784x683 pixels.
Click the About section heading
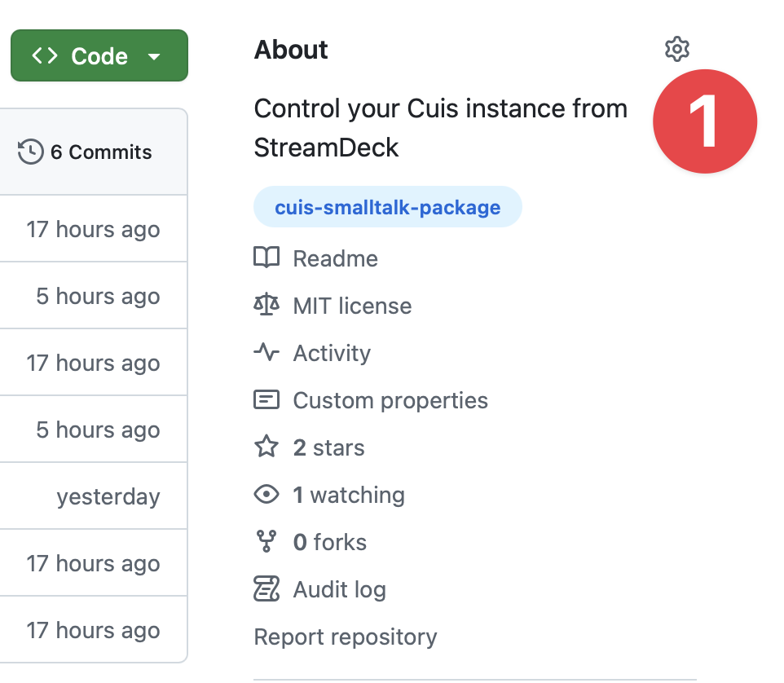(x=291, y=50)
